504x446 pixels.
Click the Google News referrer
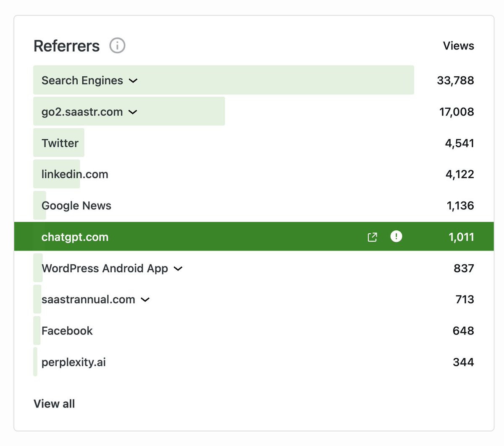click(76, 206)
